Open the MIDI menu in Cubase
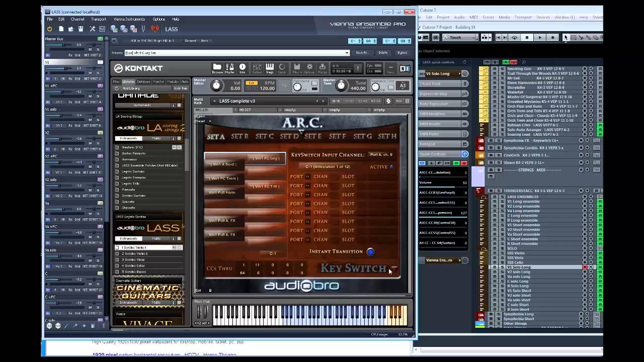 (x=473, y=17)
